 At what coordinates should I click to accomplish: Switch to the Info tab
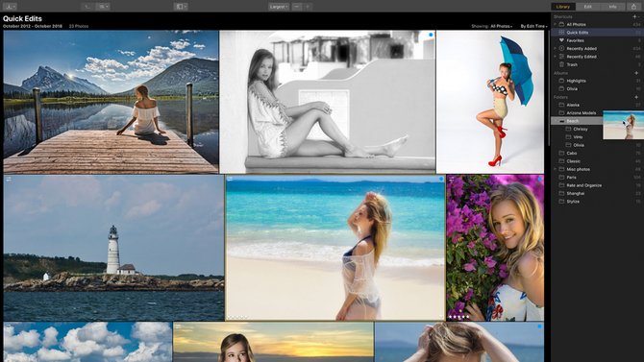[x=612, y=7]
